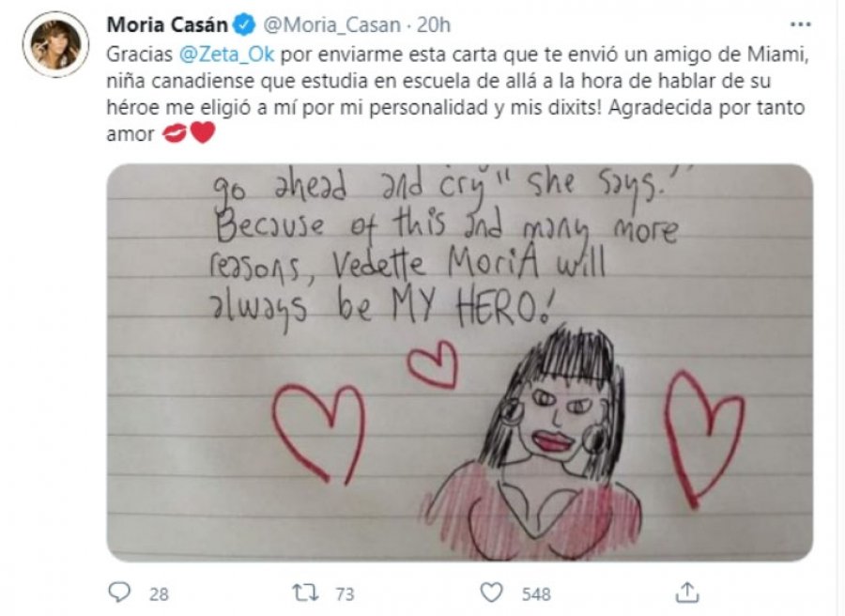Open the @Moria_Casan handle

coord(332,24)
